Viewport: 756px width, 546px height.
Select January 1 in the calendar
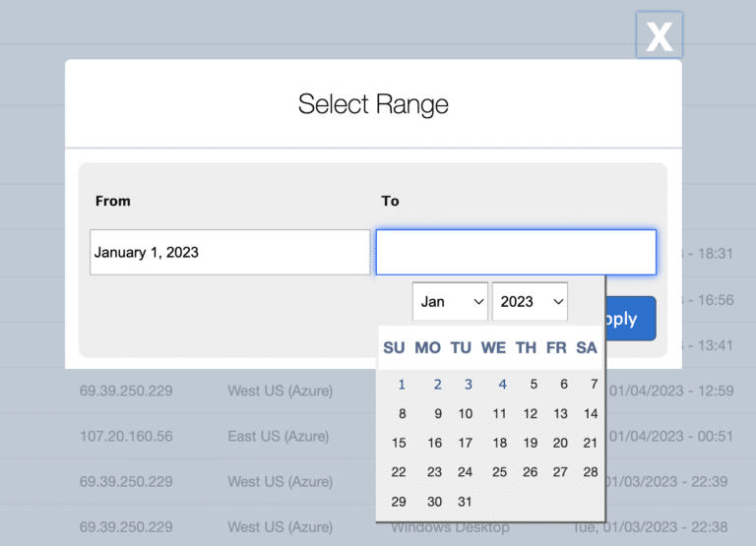point(402,385)
